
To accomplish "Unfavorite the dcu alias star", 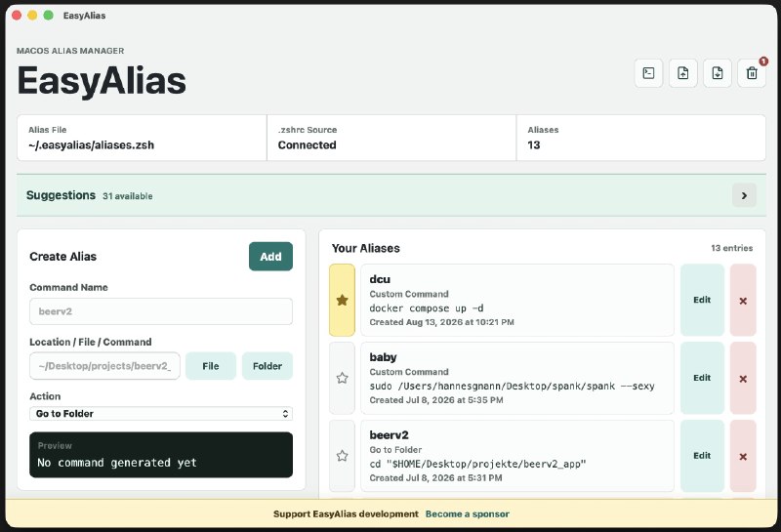I will (x=343, y=300).
